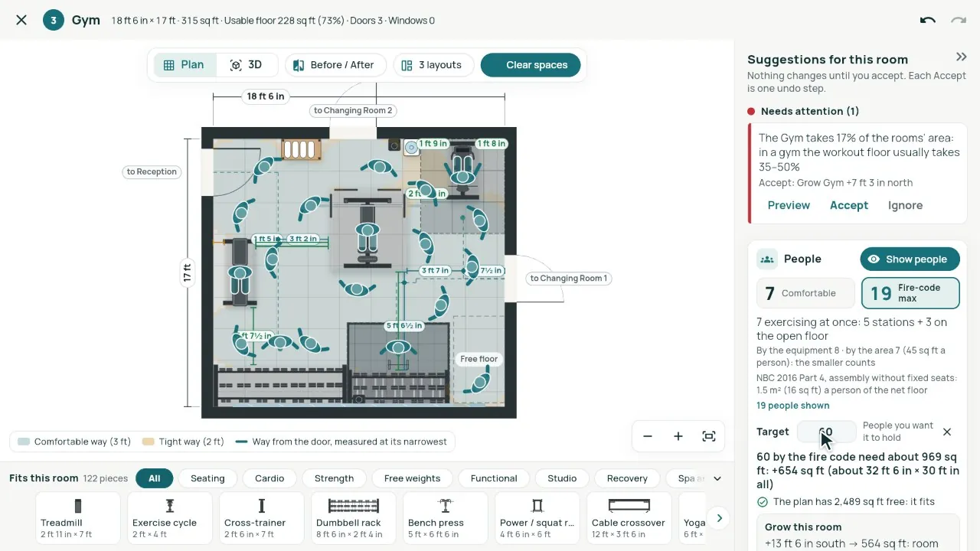980x551 pixels.
Task: Click the 19 people shown link
Action: [x=792, y=406]
